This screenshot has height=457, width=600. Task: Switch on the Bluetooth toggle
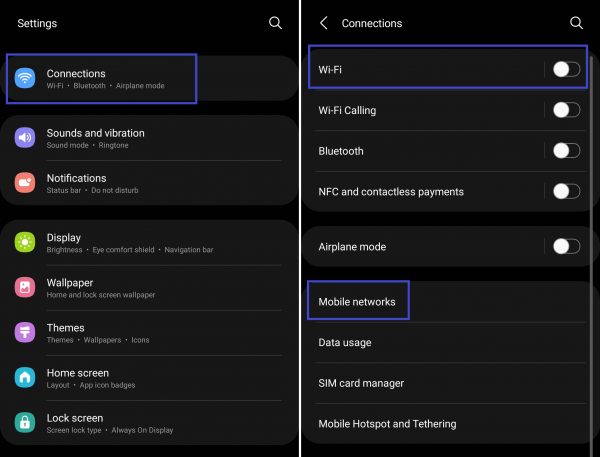(566, 151)
